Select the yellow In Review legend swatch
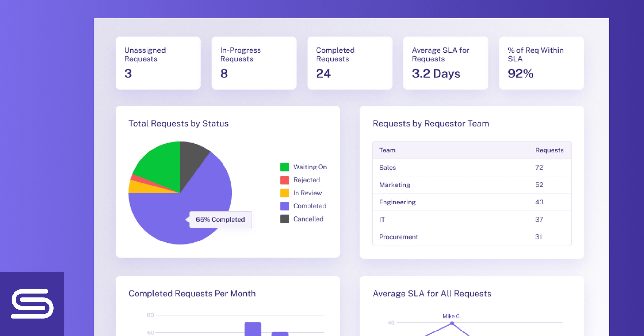644x336 pixels. (x=285, y=193)
